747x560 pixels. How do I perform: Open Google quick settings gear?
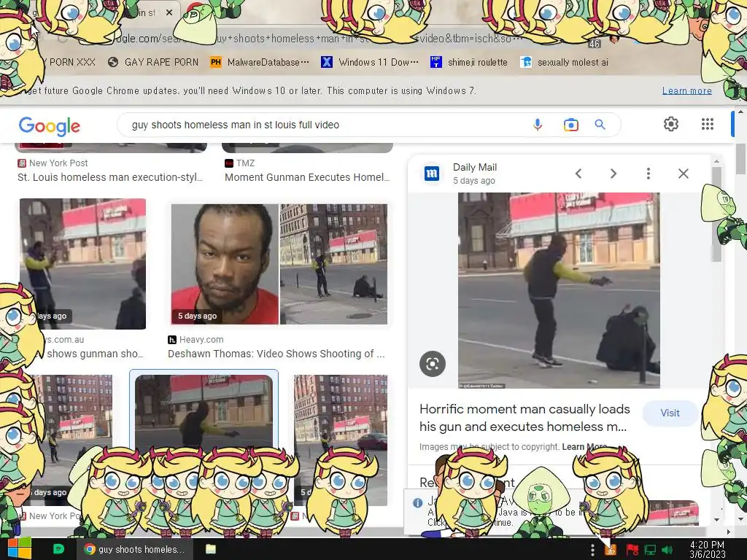(x=671, y=124)
